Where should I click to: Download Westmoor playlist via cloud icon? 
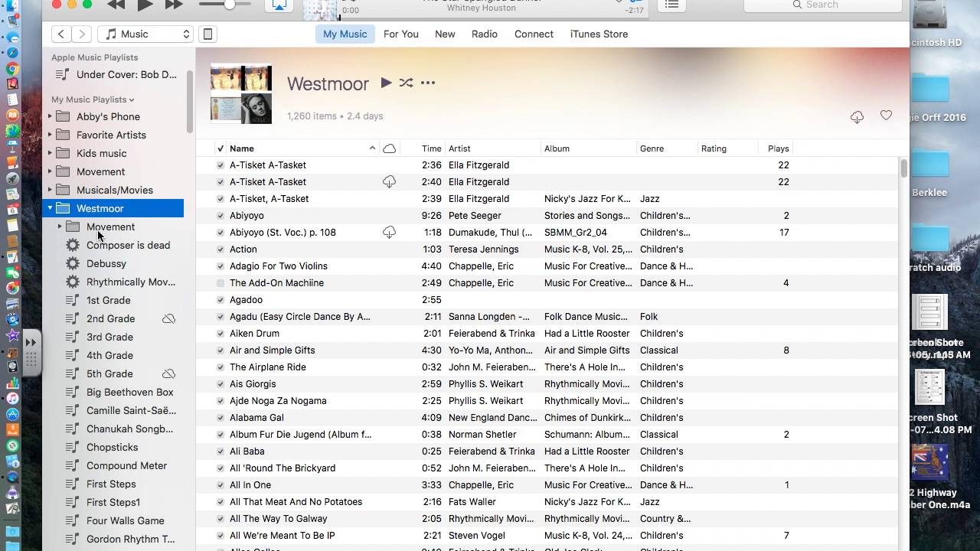coord(857,116)
